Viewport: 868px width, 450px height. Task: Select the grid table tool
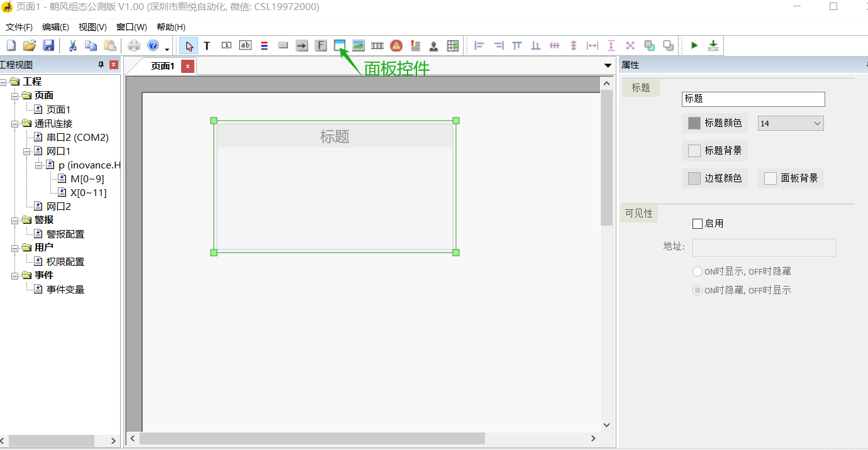453,45
